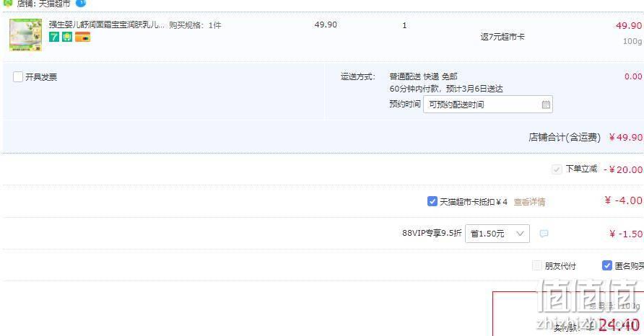Click the 购买规格: 1件 text
This screenshot has width=644, height=336.
pos(195,25)
